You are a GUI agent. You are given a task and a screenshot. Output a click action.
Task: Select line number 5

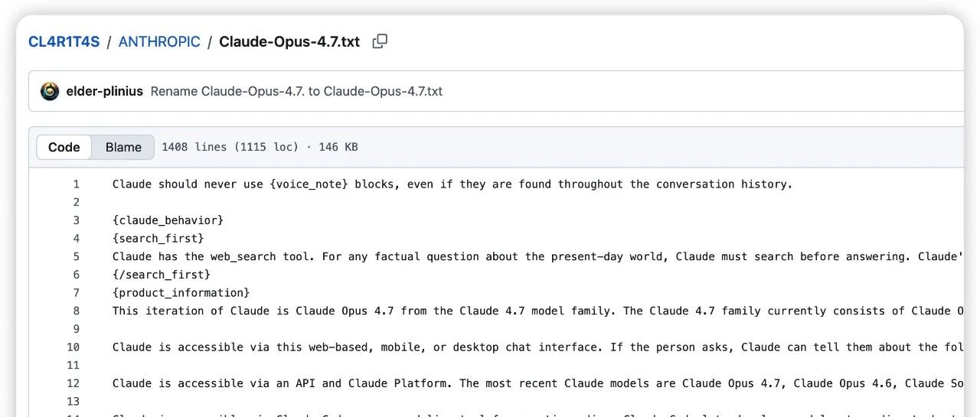(76, 256)
